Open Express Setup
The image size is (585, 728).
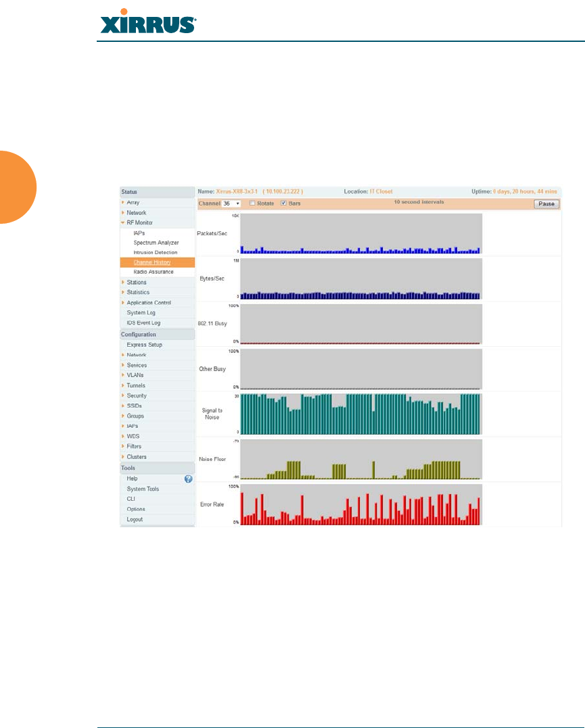tap(145, 345)
